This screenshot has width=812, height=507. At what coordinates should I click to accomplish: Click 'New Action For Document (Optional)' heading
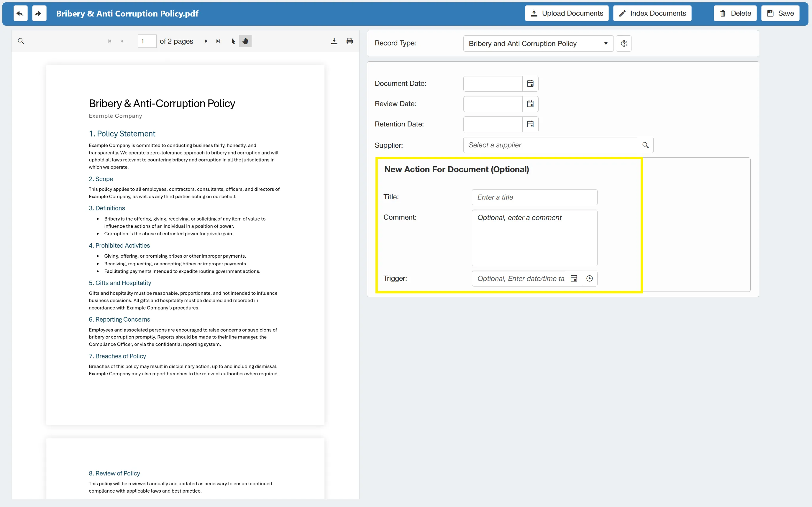coord(457,169)
